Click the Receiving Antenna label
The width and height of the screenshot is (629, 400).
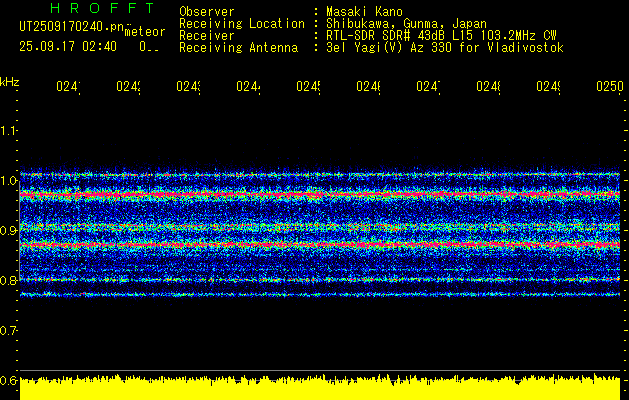pos(238,47)
